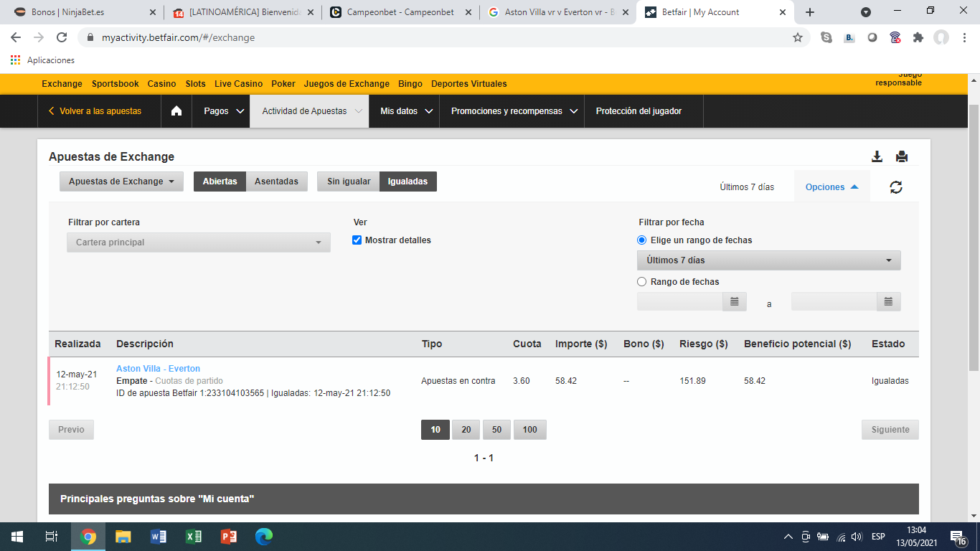Open Casino in top menu
The height and width of the screenshot is (551, 980).
tap(161, 84)
